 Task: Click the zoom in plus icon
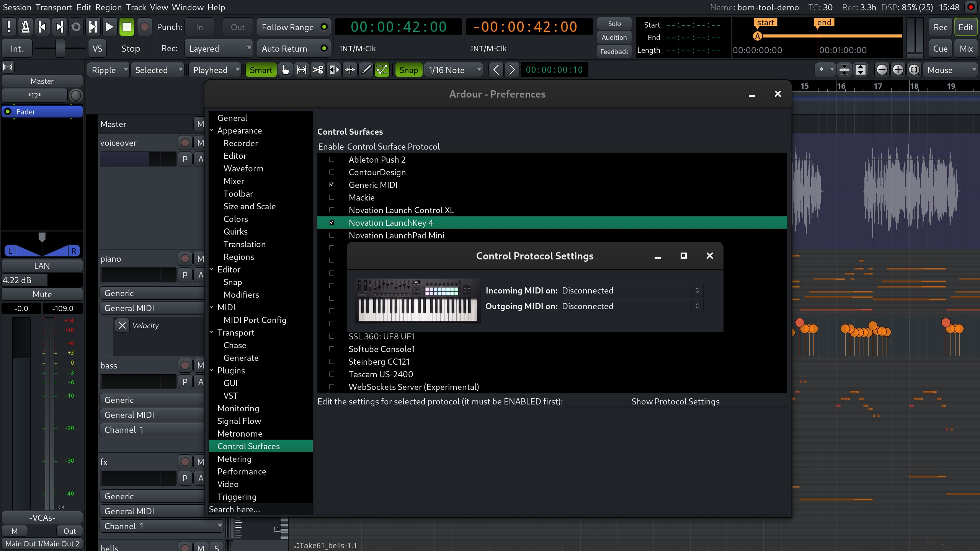point(898,70)
